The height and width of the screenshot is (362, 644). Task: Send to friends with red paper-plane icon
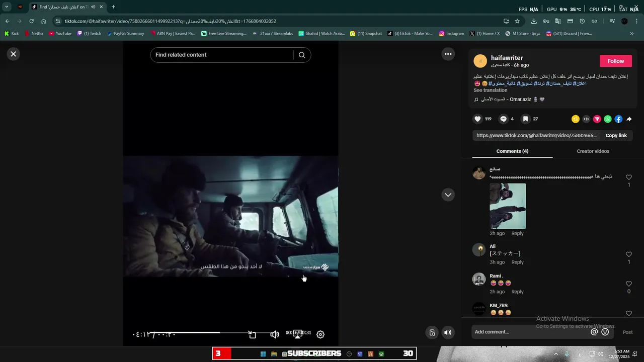597,119
